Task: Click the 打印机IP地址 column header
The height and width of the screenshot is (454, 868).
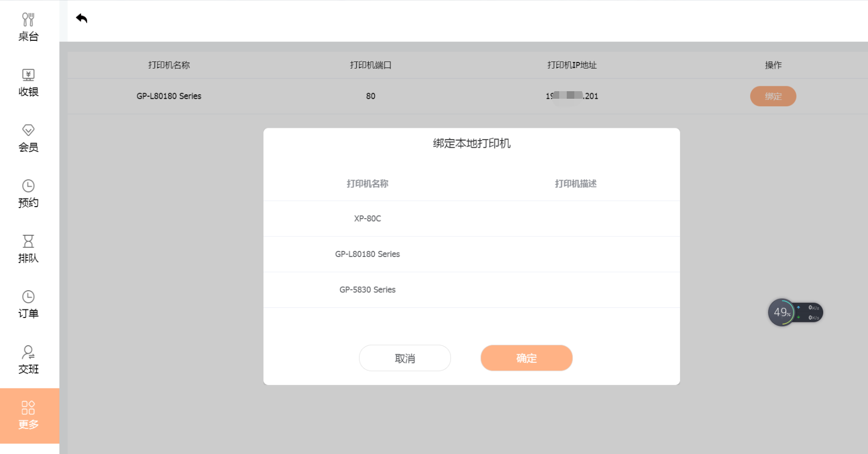Action: tap(572, 65)
